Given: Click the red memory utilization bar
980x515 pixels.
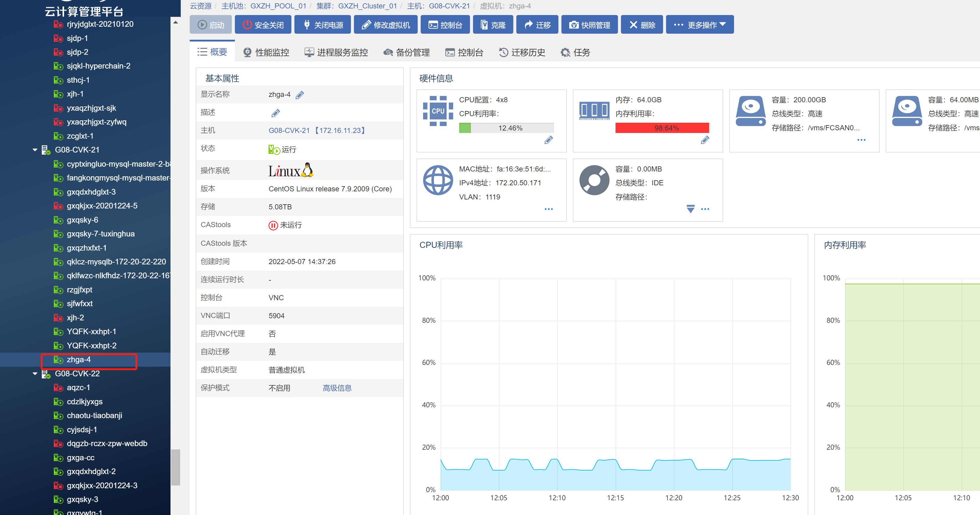Looking at the screenshot, I should pyautogui.click(x=662, y=128).
